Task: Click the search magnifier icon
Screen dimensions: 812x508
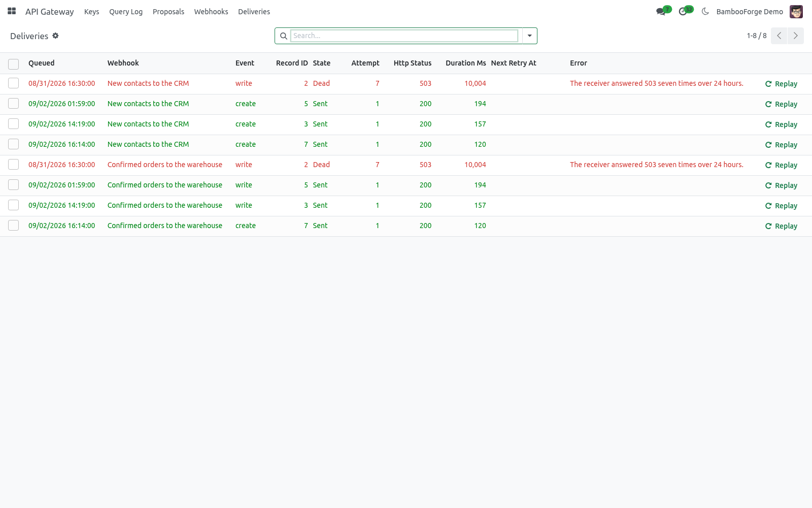Action: click(x=283, y=36)
